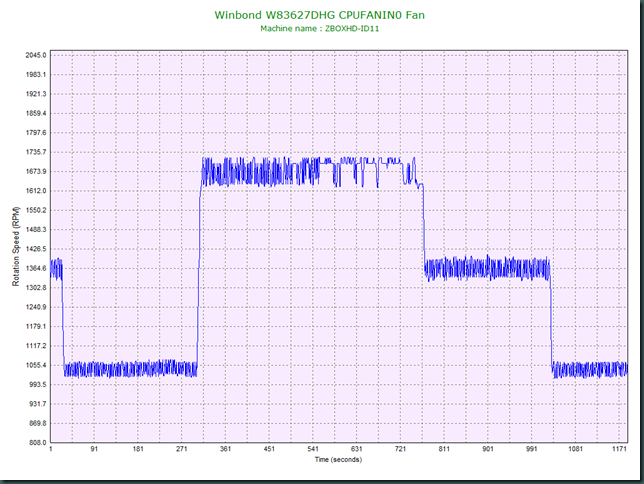
Task: Click the 869.8 y-axis value
Action: pos(37,423)
